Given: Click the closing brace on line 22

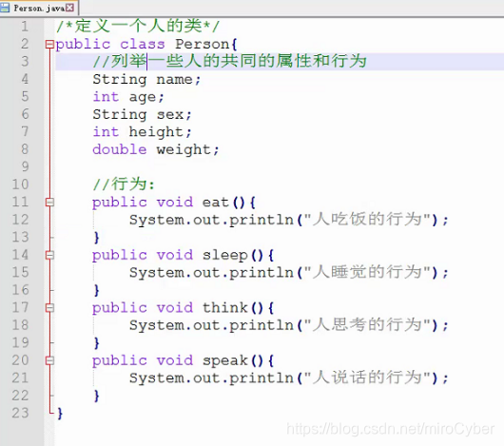Looking at the screenshot, I should tap(96, 396).
